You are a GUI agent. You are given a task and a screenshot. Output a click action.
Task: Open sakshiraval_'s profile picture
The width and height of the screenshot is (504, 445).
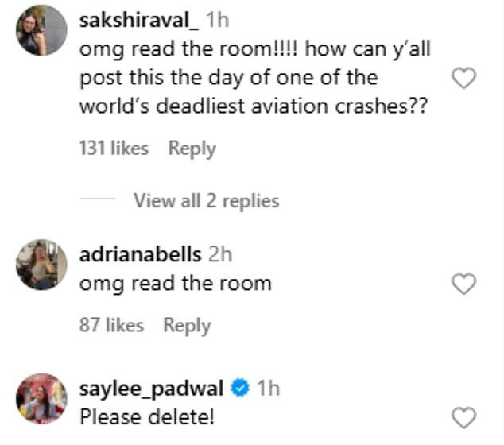coord(41,30)
